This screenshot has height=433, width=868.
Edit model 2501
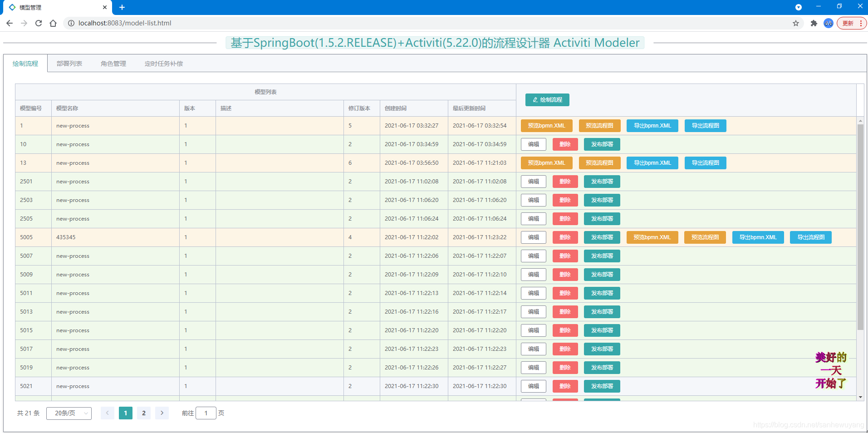coord(534,182)
